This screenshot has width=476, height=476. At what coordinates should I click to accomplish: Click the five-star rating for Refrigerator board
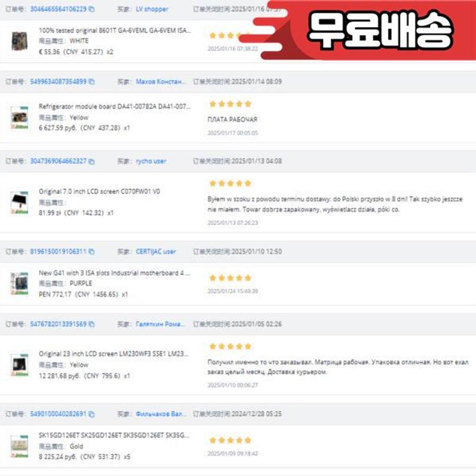tap(231, 104)
